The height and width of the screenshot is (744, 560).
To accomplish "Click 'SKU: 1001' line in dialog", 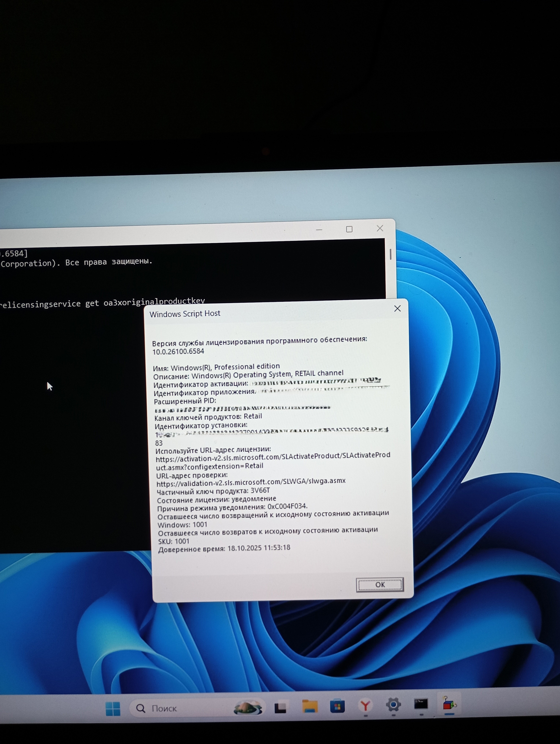I will (174, 541).
